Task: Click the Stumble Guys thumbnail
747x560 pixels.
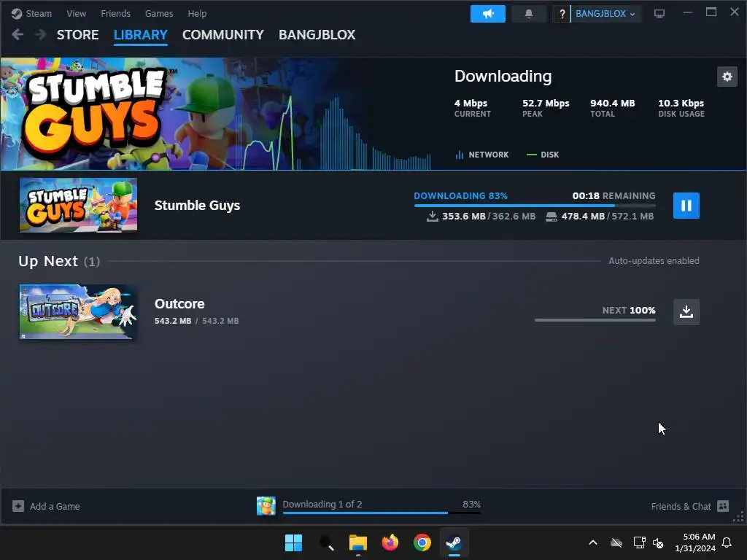Action: [x=78, y=205]
